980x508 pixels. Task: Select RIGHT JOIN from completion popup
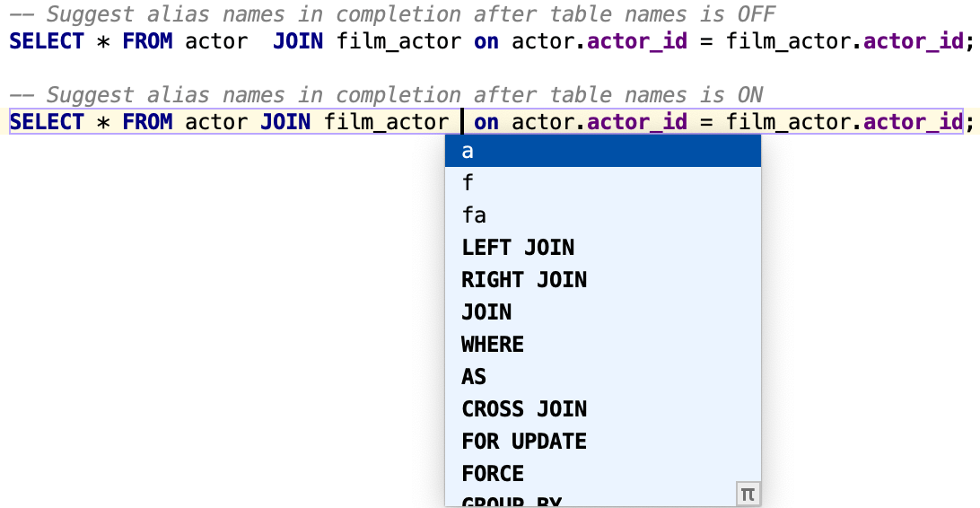coord(602,280)
